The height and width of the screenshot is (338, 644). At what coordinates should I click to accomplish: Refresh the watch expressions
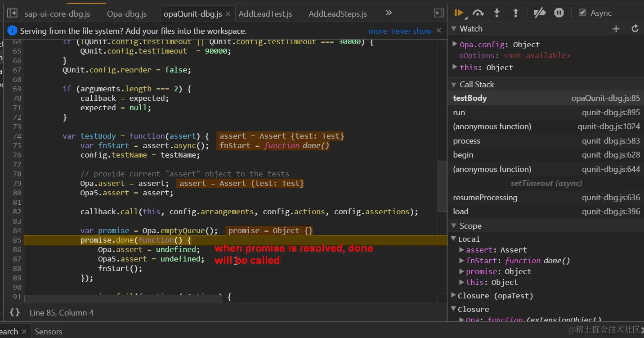(635, 29)
